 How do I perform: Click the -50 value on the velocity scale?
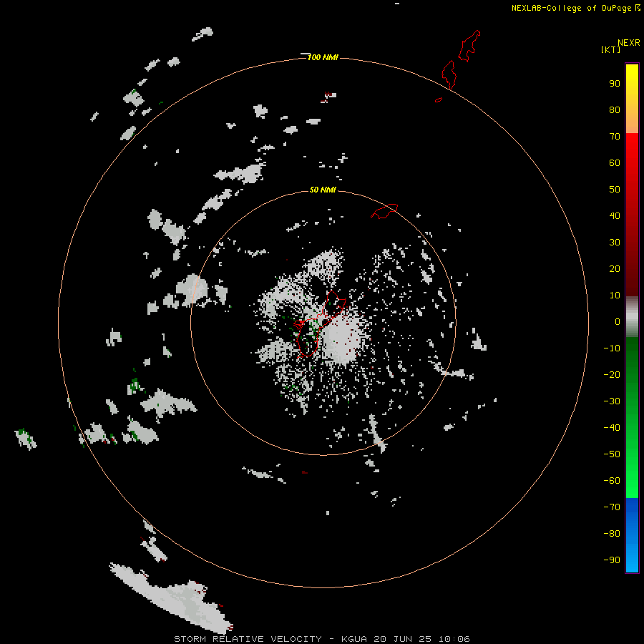tap(612, 454)
